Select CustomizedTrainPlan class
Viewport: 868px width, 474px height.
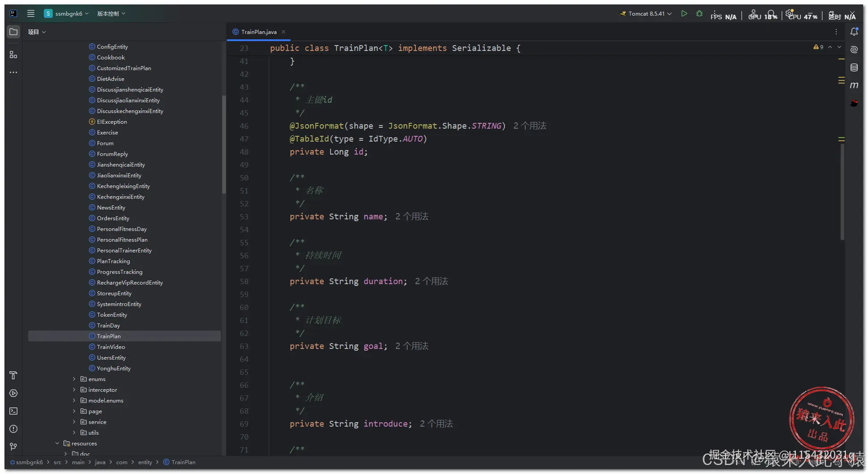click(124, 68)
